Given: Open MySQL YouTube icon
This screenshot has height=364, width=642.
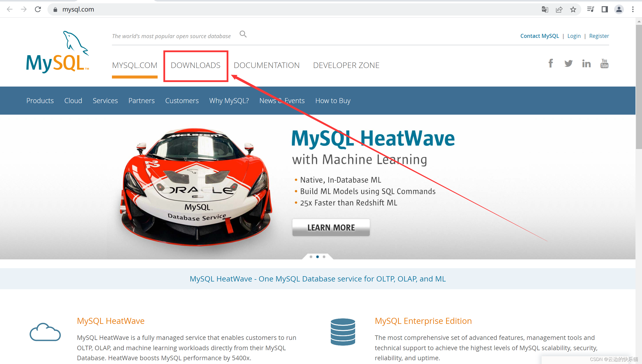Looking at the screenshot, I should click(604, 63).
